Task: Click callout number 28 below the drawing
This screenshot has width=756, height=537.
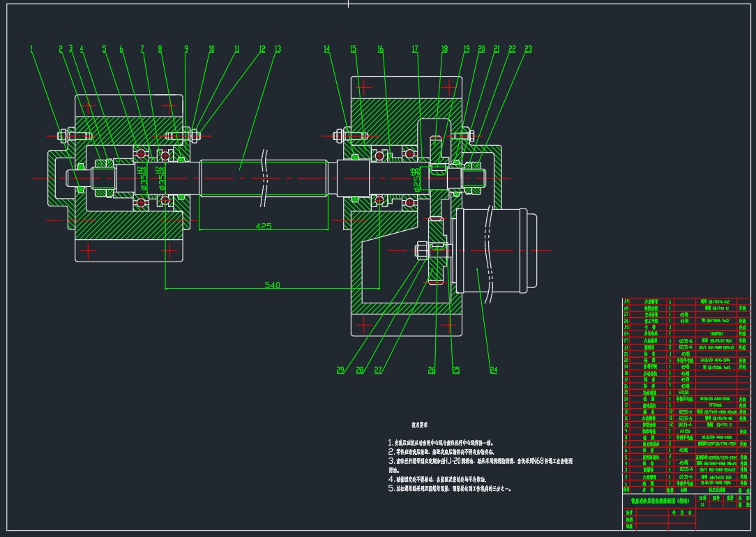Action: (360, 370)
